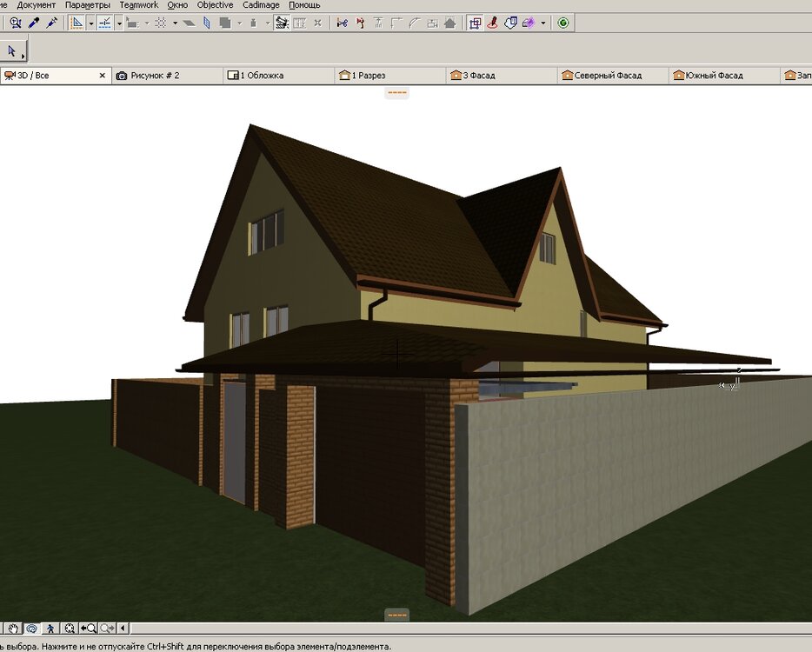Click the left tab-scroll arrow near bottom tools

coord(123,627)
